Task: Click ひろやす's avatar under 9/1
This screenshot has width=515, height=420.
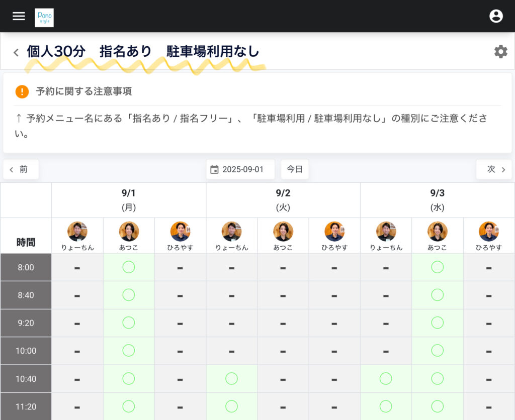Action: tap(180, 232)
